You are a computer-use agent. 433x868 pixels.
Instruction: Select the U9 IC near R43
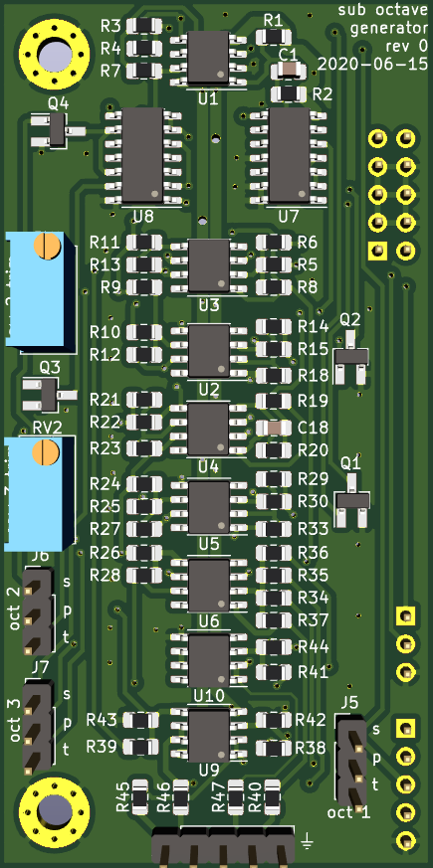pos(209,736)
